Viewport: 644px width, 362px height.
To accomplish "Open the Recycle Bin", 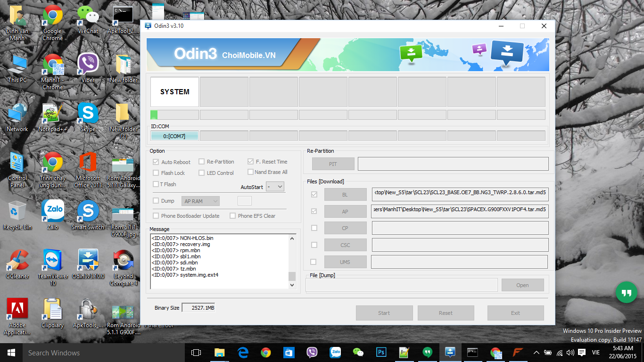I will pyautogui.click(x=17, y=215).
